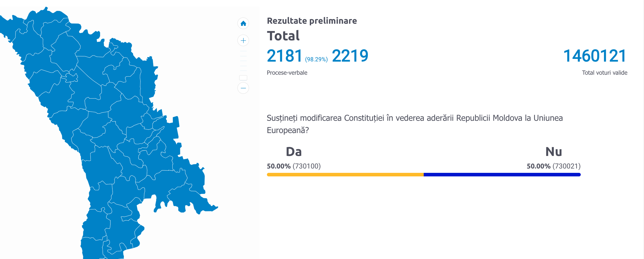The width and height of the screenshot is (644, 259).
Task: Click the Rezultate preliminare heading
Action: coord(312,21)
